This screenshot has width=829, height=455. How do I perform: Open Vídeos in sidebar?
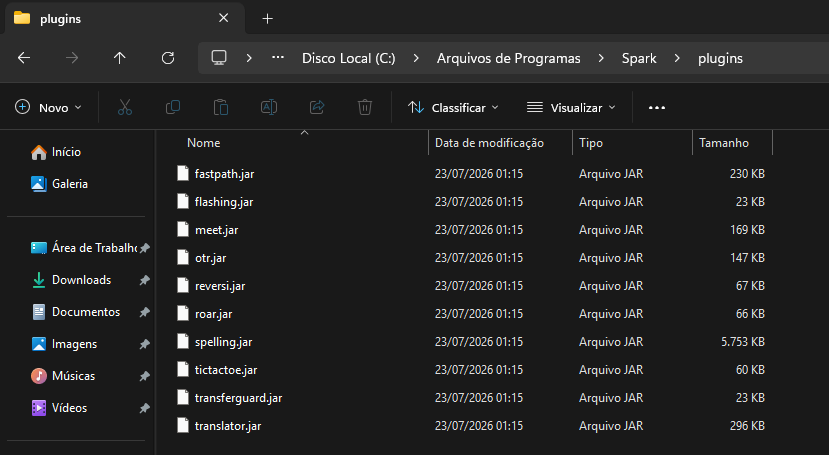[59, 408]
